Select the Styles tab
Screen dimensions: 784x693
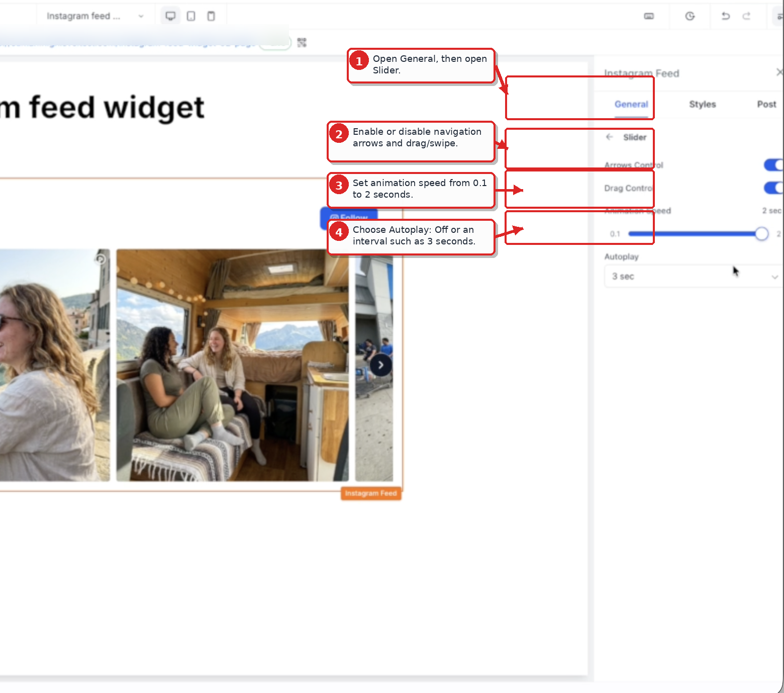click(703, 104)
